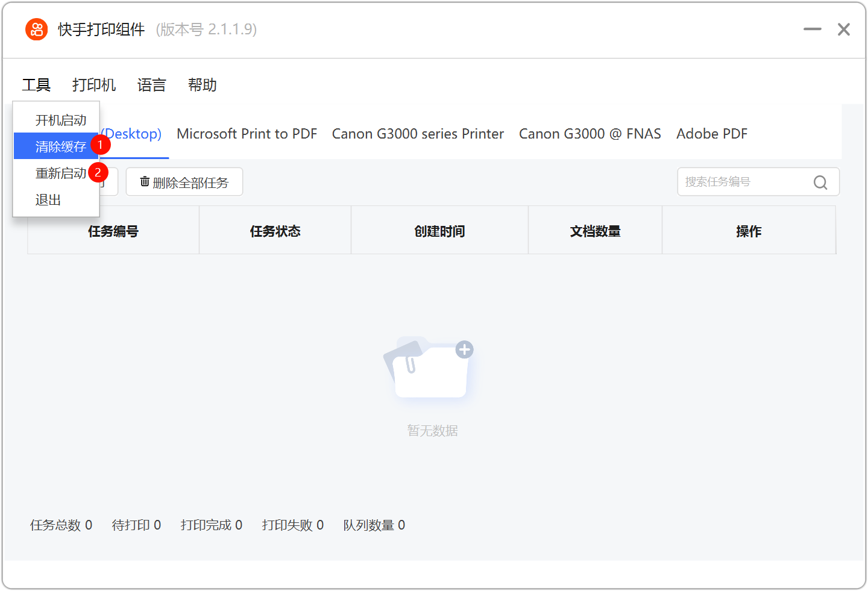The width and height of the screenshot is (868, 591).
Task: Focus the 搜索任务编号 search field
Action: point(744,182)
